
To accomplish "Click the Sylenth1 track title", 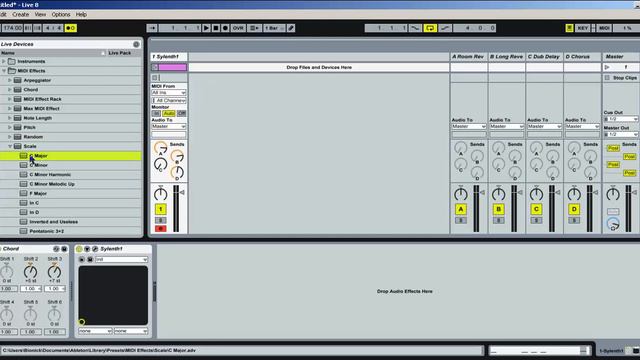I will pyautogui.click(x=169, y=57).
